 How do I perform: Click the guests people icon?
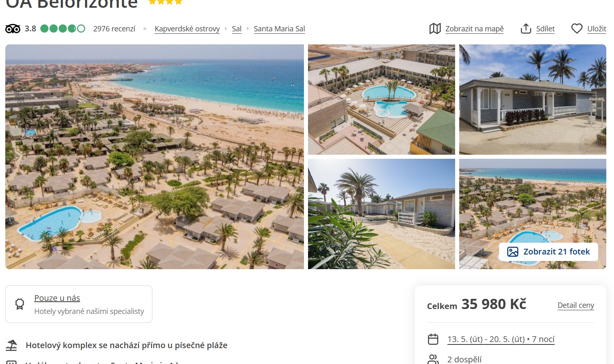(x=433, y=359)
